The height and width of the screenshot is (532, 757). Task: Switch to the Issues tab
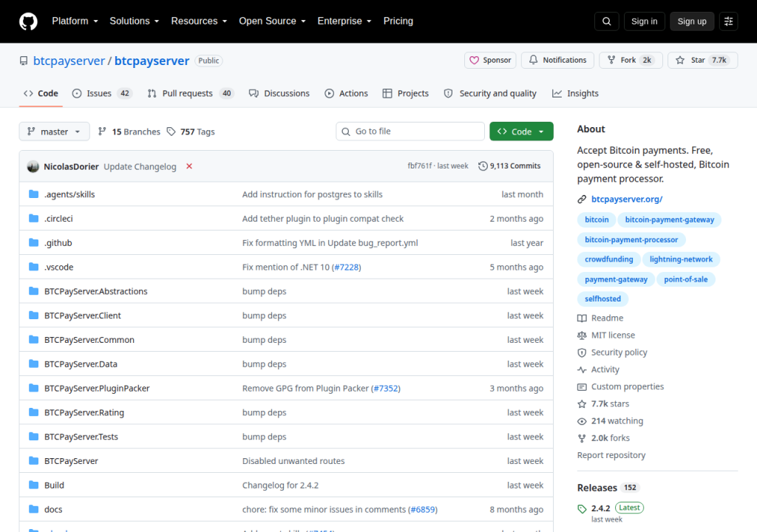coord(101,93)
